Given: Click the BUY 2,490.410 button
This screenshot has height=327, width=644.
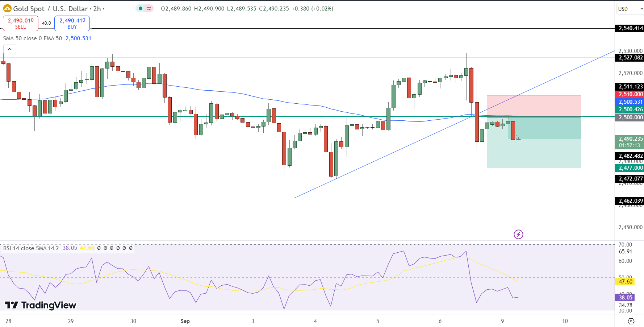Looking at the screenshot, I should pyautogui.click(x=72, y=23).
